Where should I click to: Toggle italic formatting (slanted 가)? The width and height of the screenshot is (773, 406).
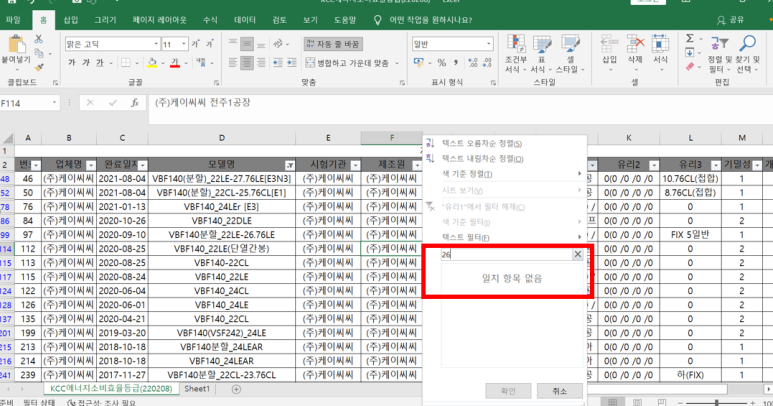pos(86,63)
